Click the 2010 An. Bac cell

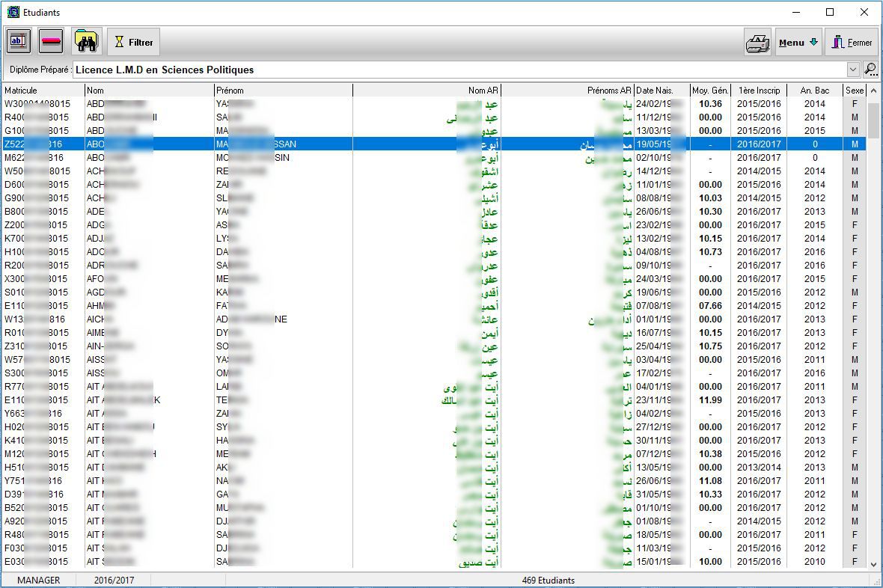pos(814,562)
